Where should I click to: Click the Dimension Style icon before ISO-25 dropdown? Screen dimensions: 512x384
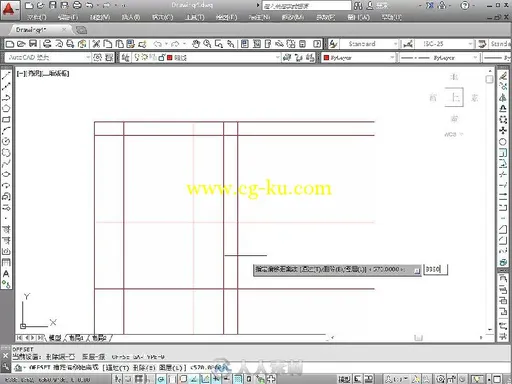click(408, 44)
